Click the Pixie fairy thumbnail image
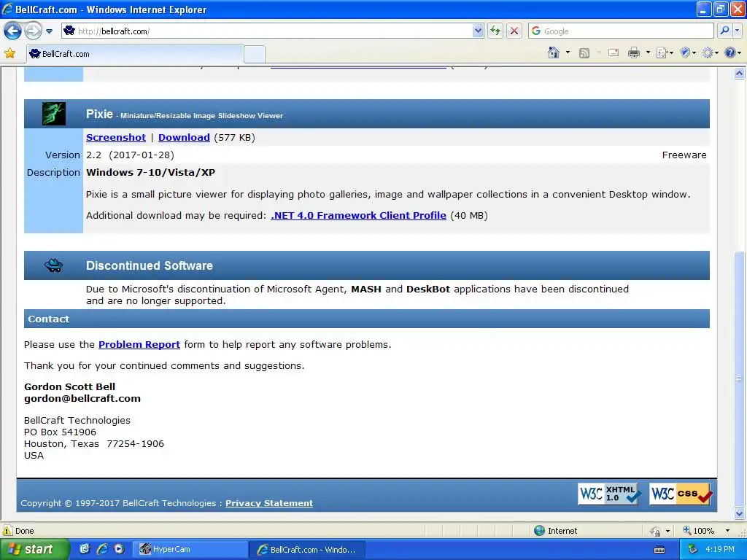Image resolution: width=747 pixels, height=560 pixels. coord(53,114)
